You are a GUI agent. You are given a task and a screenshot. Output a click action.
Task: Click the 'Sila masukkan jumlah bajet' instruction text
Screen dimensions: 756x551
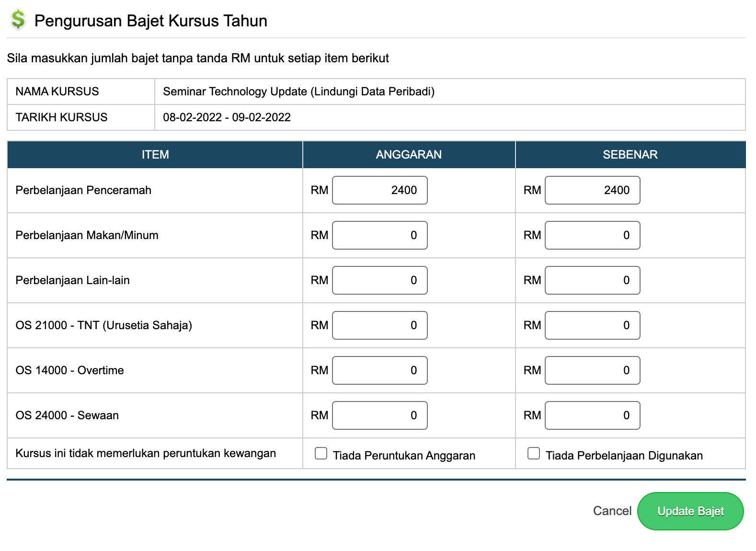[198, 58]
